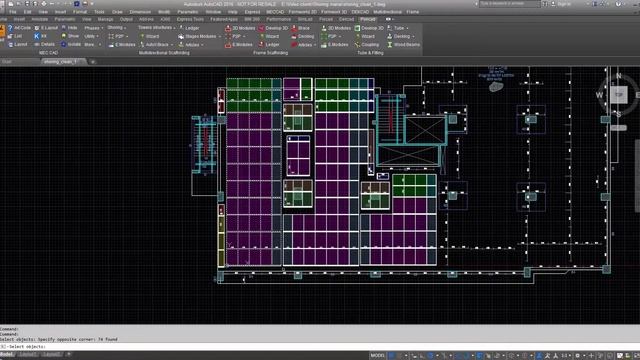This screenshot has width=640, height=360.
Task: Click Develop 3D in Tube & Fitting panel
Action: pos(369,28)
